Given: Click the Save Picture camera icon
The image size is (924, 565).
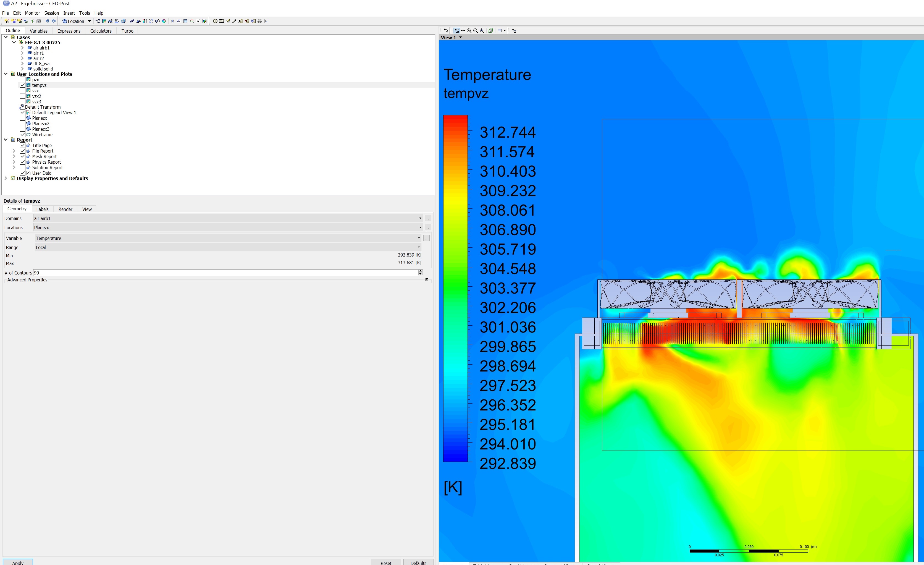Looking at the screenshot, I should point(39,21).
